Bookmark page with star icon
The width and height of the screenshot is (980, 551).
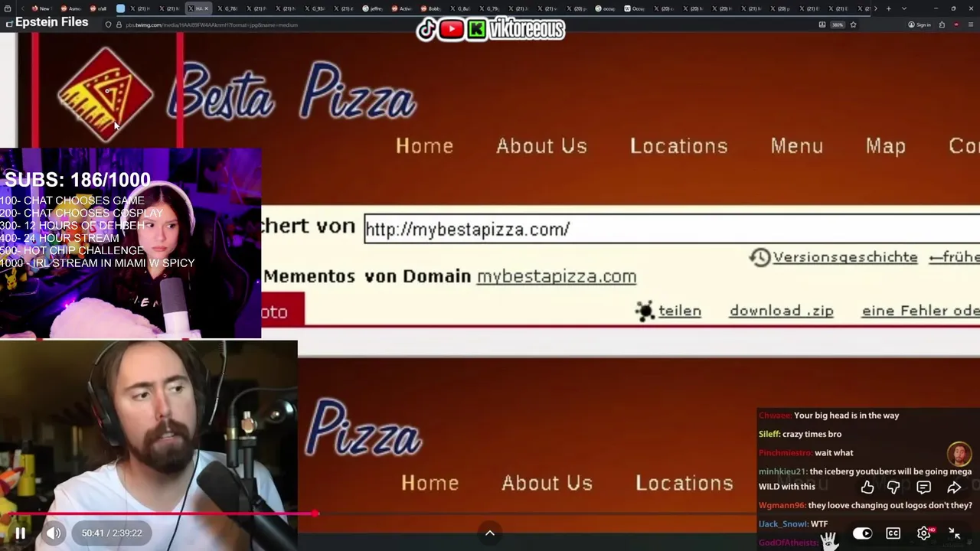click(853, 24)
